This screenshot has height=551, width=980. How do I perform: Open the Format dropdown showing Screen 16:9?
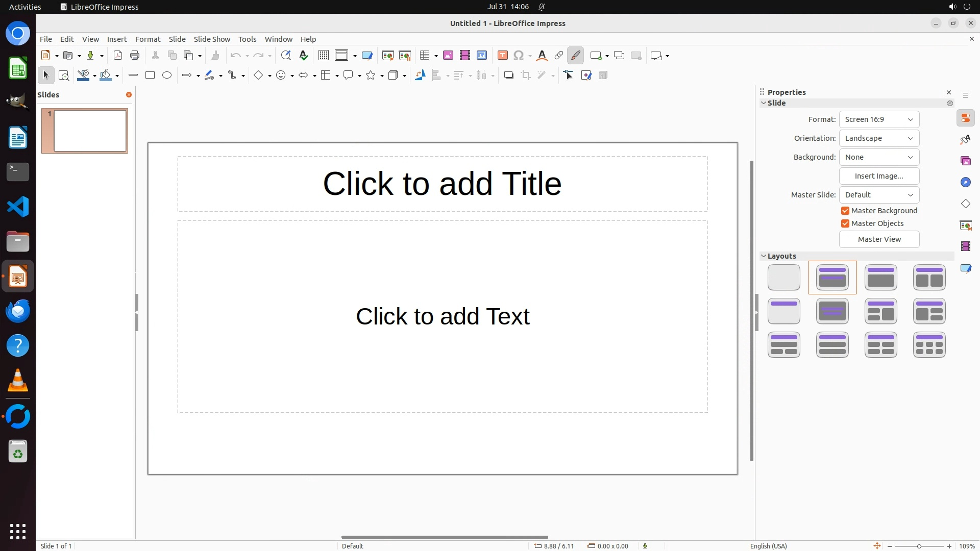pyautogui.click(x=879, y=119)
